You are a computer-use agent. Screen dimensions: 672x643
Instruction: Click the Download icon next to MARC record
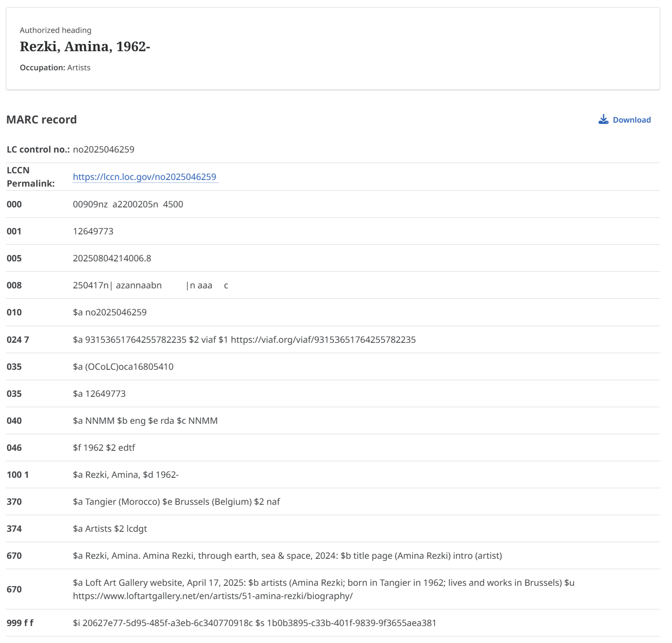tap(603, 119)
